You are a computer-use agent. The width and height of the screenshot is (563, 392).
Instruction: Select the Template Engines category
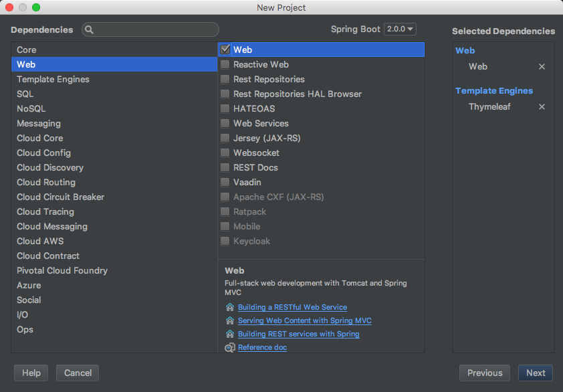point(53,80)
